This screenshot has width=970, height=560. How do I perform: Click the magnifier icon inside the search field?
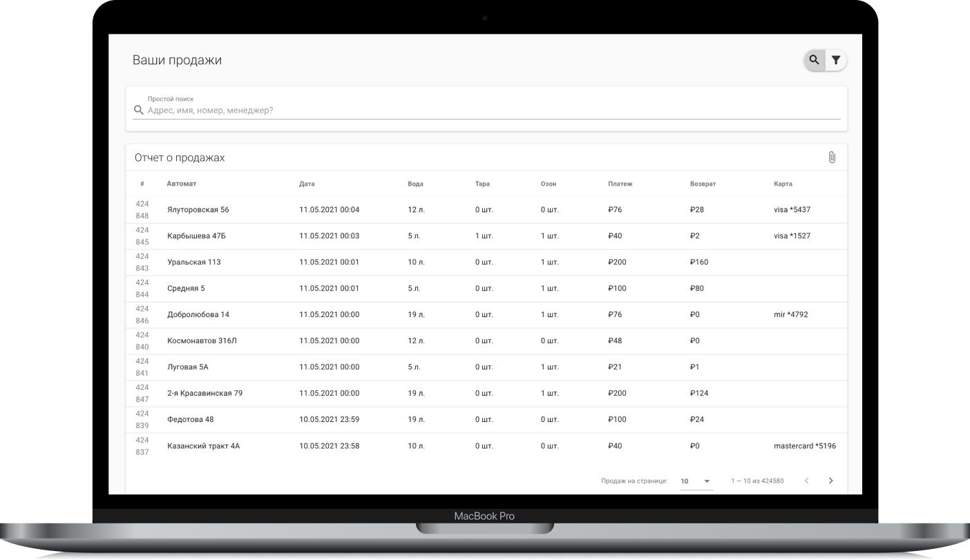(139, 110)
